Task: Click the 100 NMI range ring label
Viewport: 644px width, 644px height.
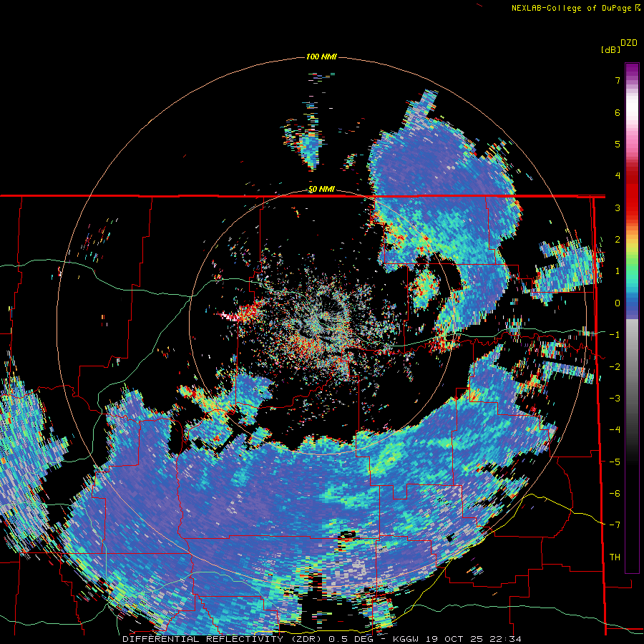Action: coord(321,57)
